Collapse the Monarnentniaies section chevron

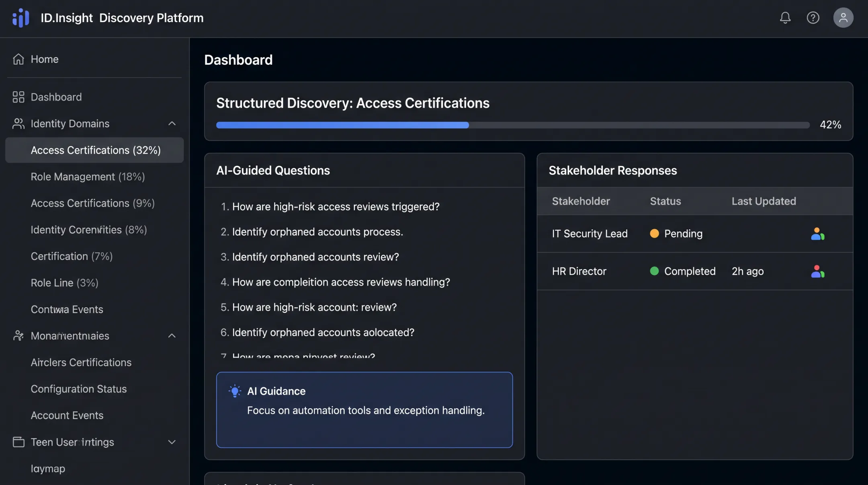point(172,336)
